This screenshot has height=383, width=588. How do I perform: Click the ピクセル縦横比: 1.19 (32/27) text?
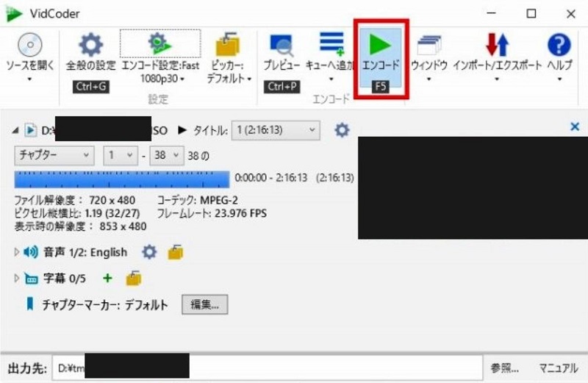pyautogui.click(x=77, y=213)
